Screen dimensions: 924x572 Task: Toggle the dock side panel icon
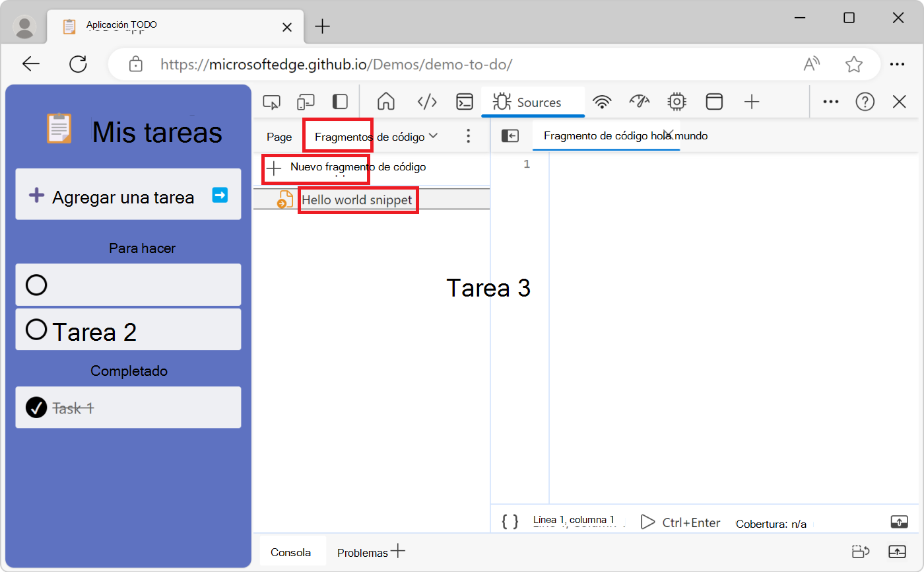[x=340, y=102]
